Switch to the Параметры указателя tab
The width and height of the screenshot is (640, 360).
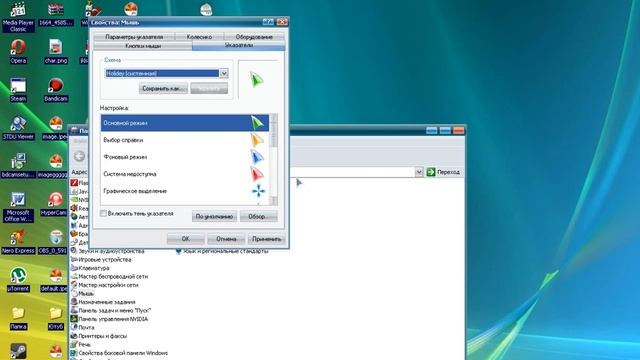pyautogui.click(x=134, y=37)
